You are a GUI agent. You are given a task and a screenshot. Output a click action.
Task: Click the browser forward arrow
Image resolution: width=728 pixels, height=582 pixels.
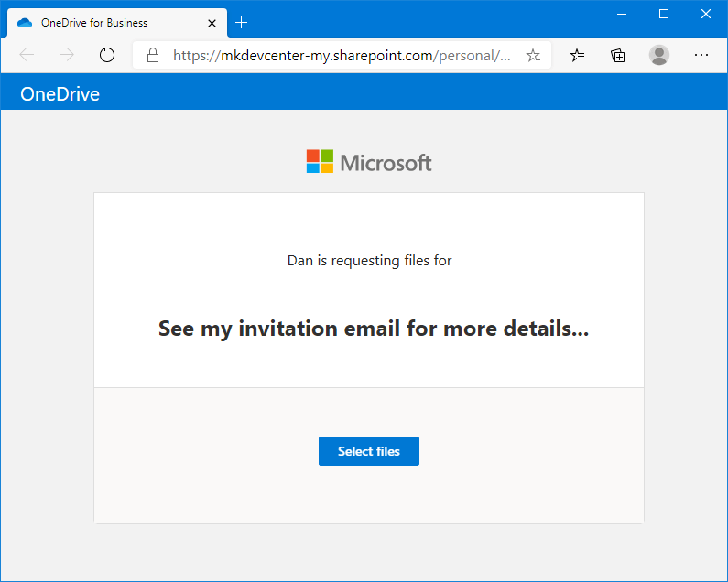click(x=67, y=55)
